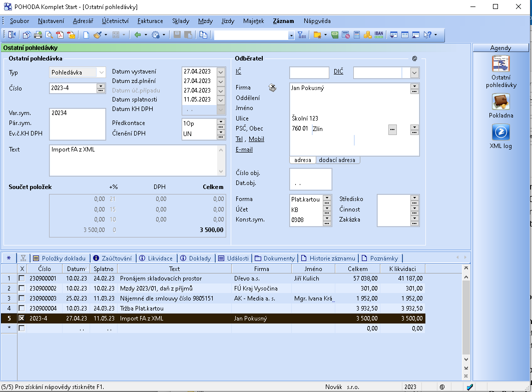Click the E-mail link label
Viewport: 532px width, 392px height.
point(244,149)
